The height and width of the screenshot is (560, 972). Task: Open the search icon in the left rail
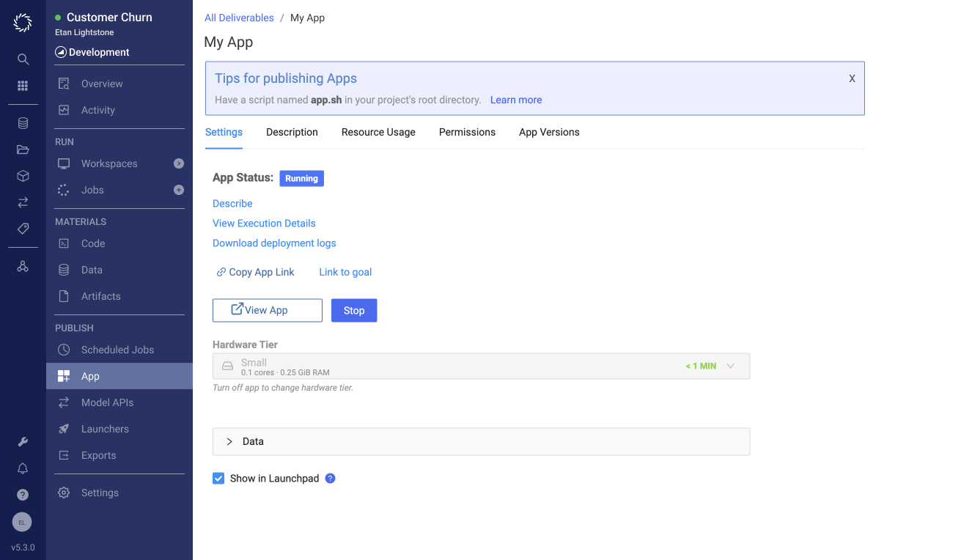point(22,59)
